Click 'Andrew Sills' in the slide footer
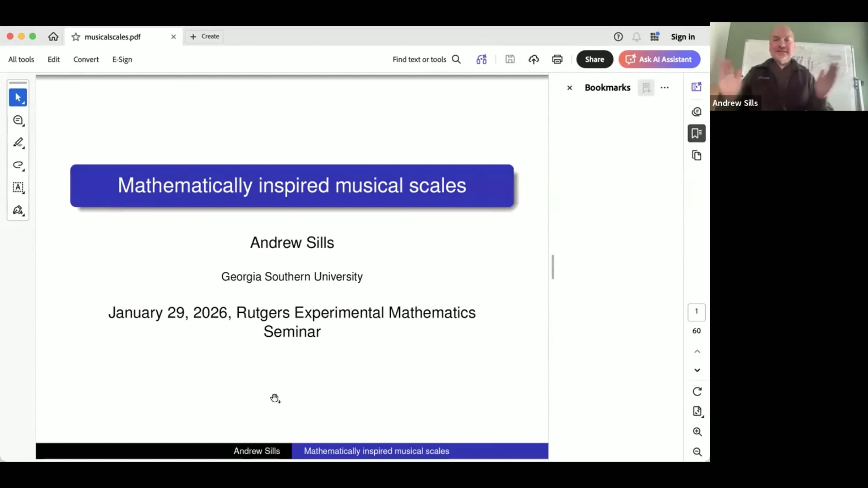 (257, 451)
